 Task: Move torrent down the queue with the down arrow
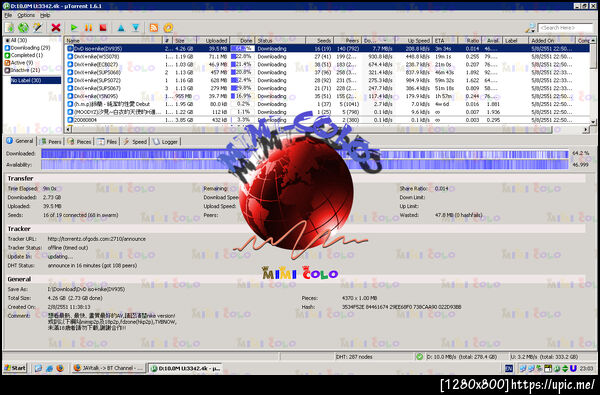click(135, 28)
